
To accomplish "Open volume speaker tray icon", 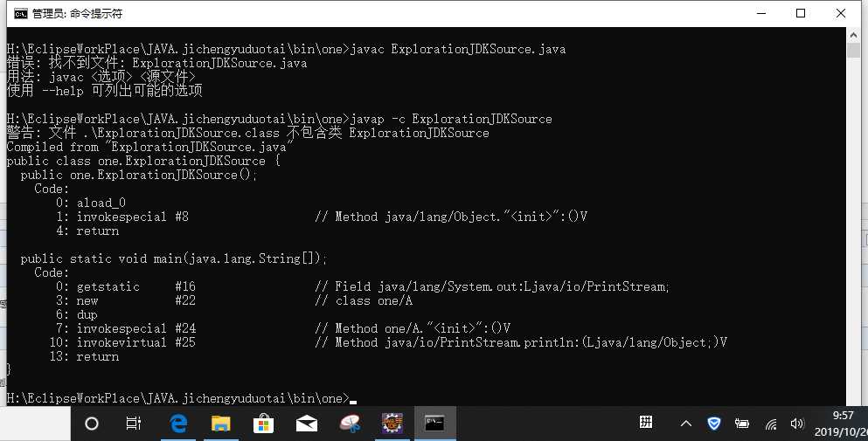I will (x=797, y=424).
